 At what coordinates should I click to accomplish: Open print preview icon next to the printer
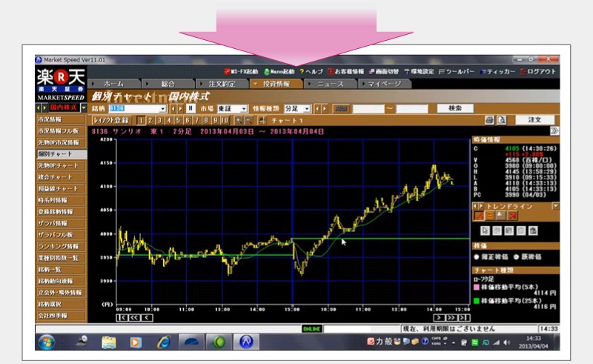pyautogui.click(x=502, y=120)
